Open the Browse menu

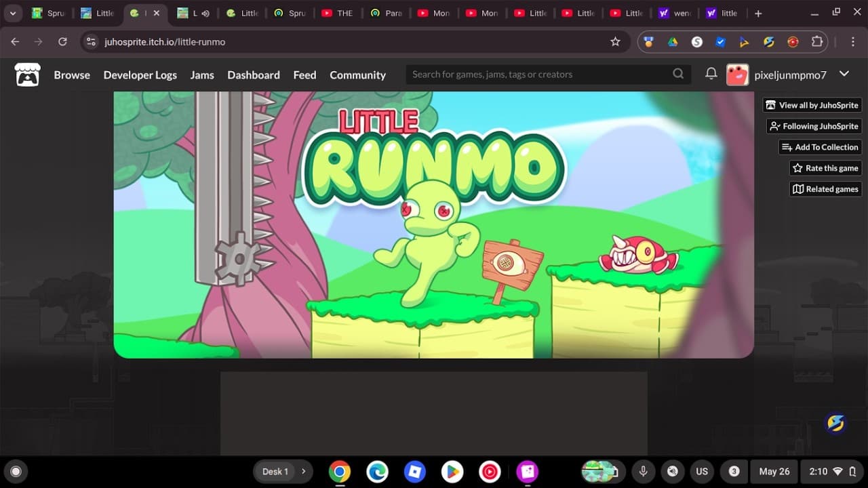(x=72, y=75)
